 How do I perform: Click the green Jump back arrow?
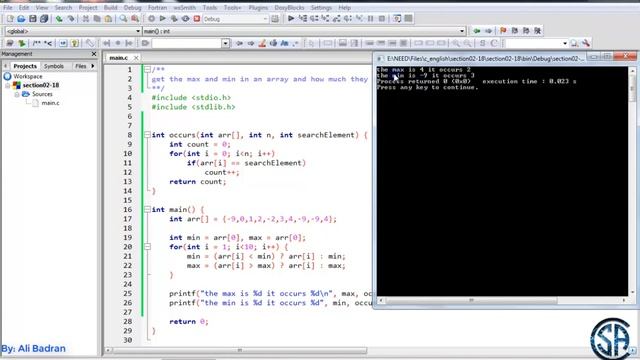477,31
